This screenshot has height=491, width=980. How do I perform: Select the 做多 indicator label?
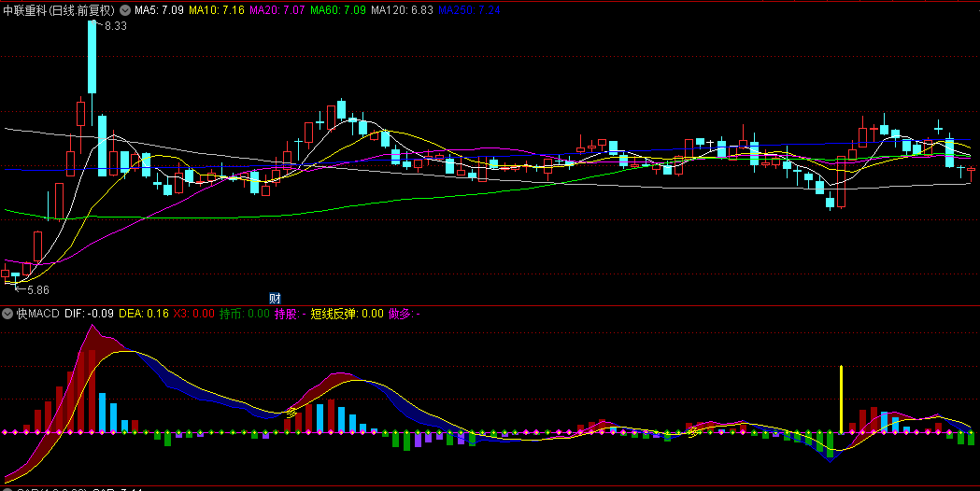click(405, 314)
